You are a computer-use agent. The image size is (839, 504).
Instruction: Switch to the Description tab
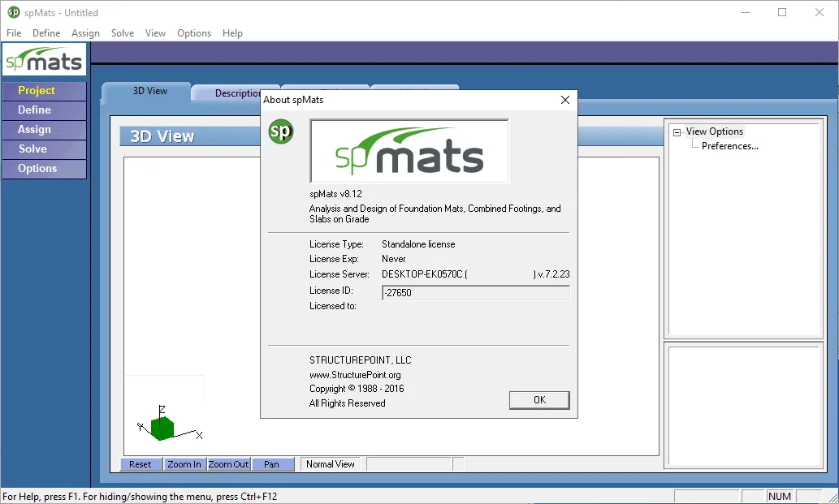pyautogui.click(x=236, y=93)
